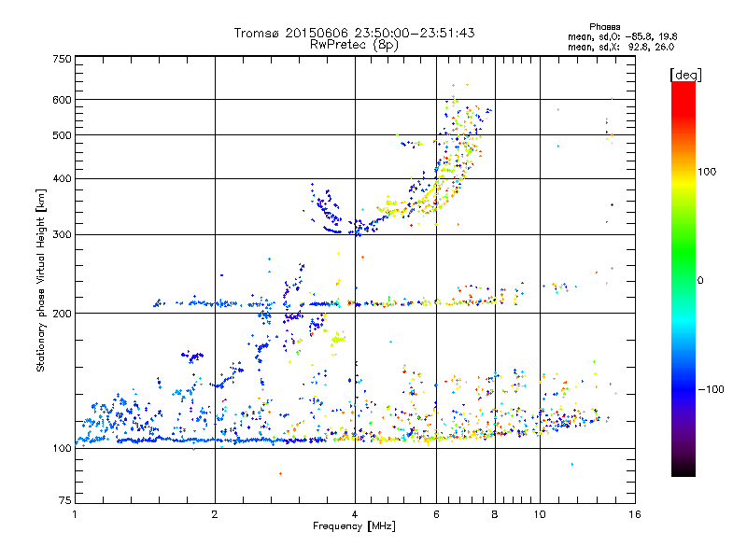
Task: Click the plot title 'Tromsø 20150606 23:50:00-23:51:43'
Action: pyautogui.click(x=354, y=33)
